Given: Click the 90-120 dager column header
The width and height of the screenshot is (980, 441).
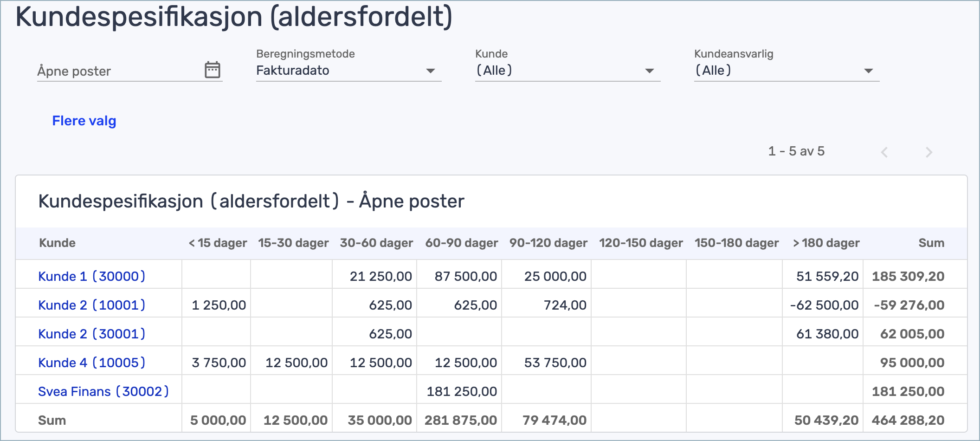Looking at the screenshot, I should (x=548, y=243).
